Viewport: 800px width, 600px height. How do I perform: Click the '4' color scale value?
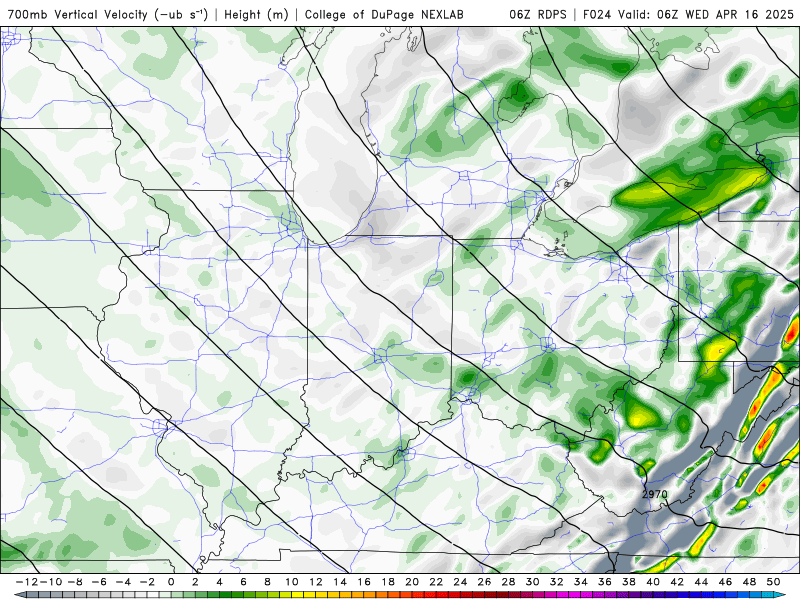tap(219, 582)
